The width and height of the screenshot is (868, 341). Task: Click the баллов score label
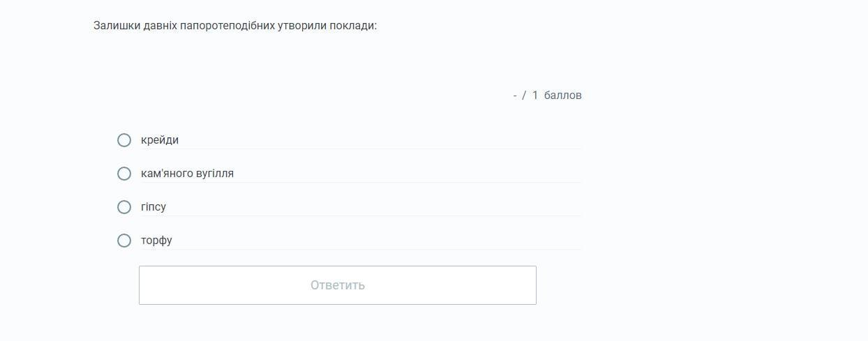[562, 95]
